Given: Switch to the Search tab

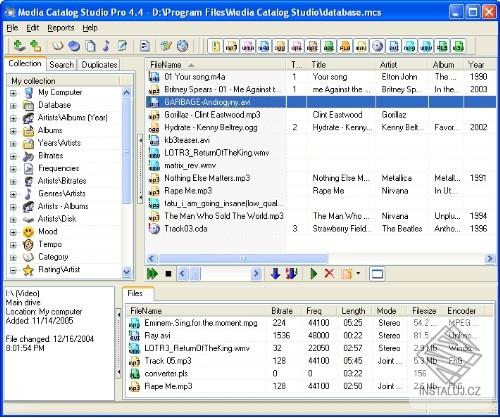Looking at the screenshot, I should pyautogui.click(x=62, y=65).
